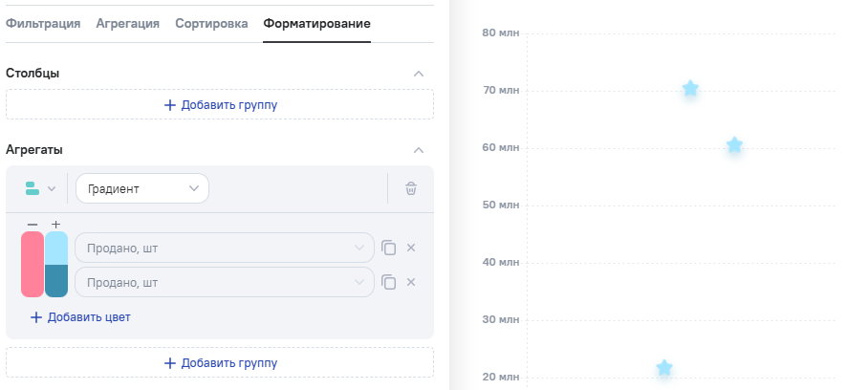Click the star marker near 20 млн

click(664, 368)
